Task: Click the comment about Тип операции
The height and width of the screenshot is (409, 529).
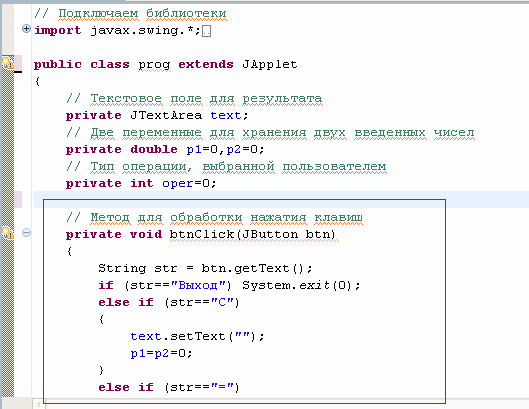Action: [226, 167]
